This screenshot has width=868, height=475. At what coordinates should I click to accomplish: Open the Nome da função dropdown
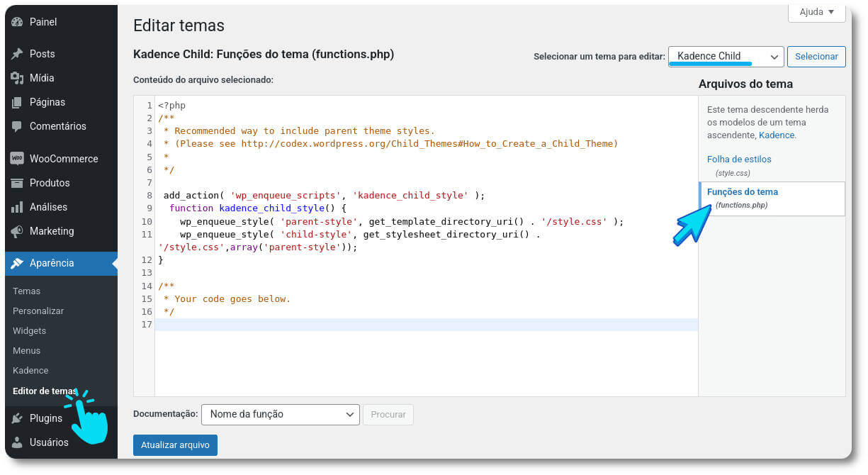click(x=280, y=414)
